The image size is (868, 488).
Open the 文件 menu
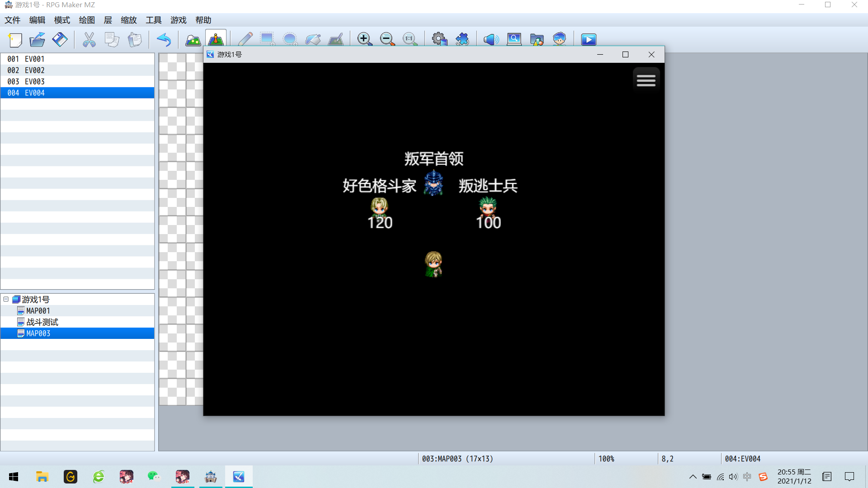click(13, 20)
